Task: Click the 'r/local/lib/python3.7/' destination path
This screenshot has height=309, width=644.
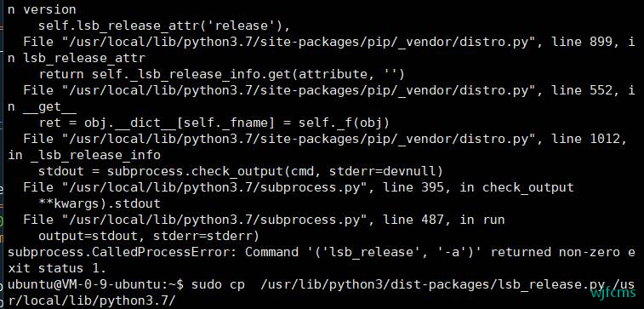Action: [x=92, y=300]
